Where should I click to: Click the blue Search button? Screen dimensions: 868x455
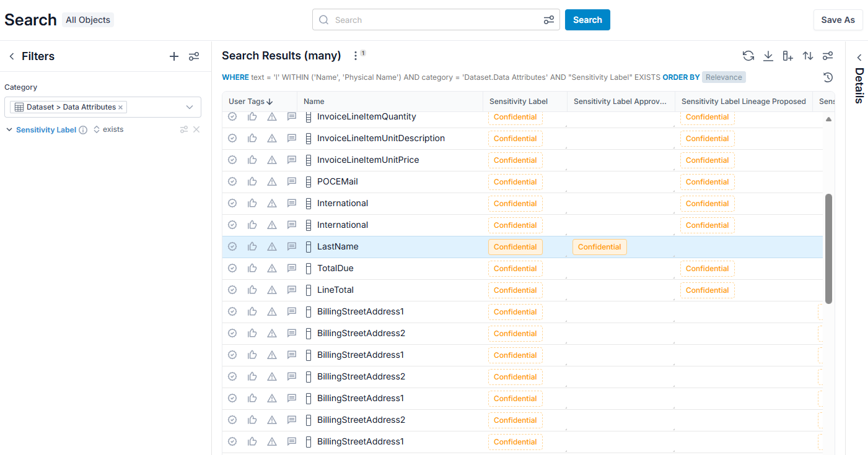[587, 20]
